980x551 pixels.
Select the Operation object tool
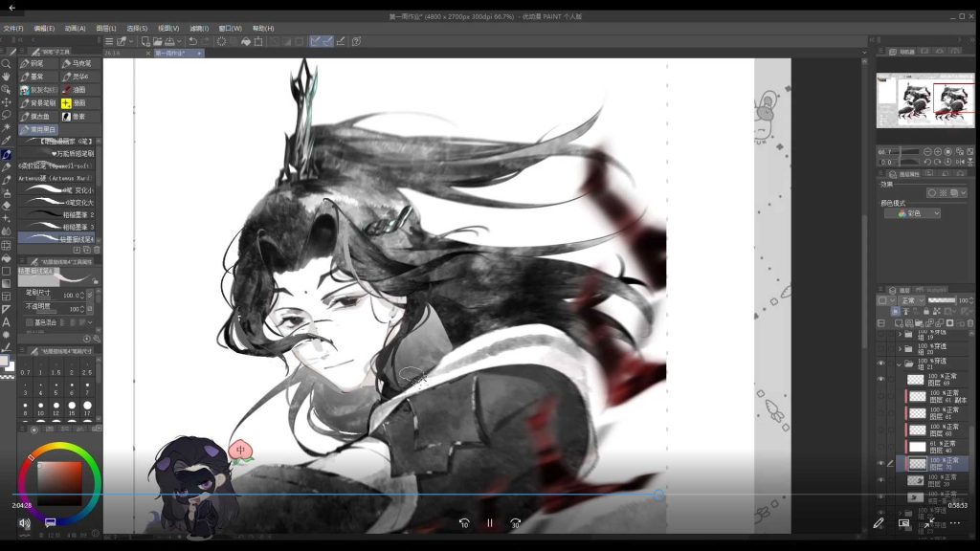(x=7, y=89)
